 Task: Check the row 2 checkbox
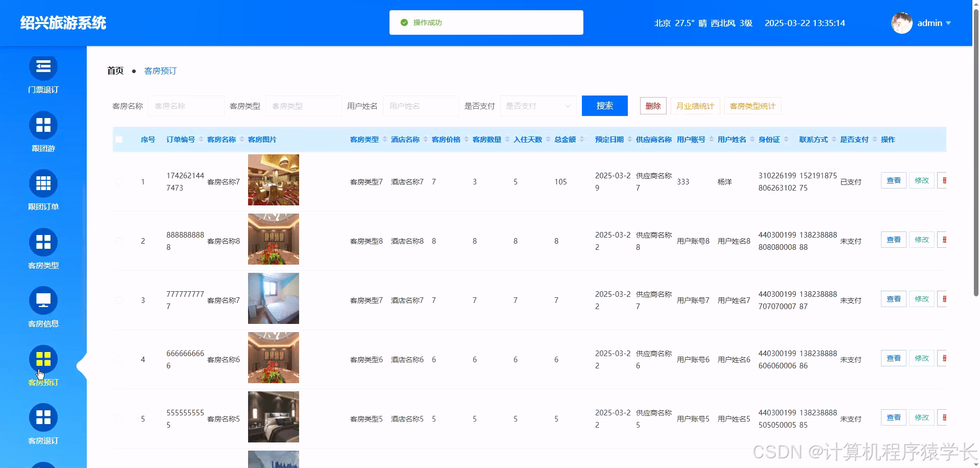click(119, 241)
